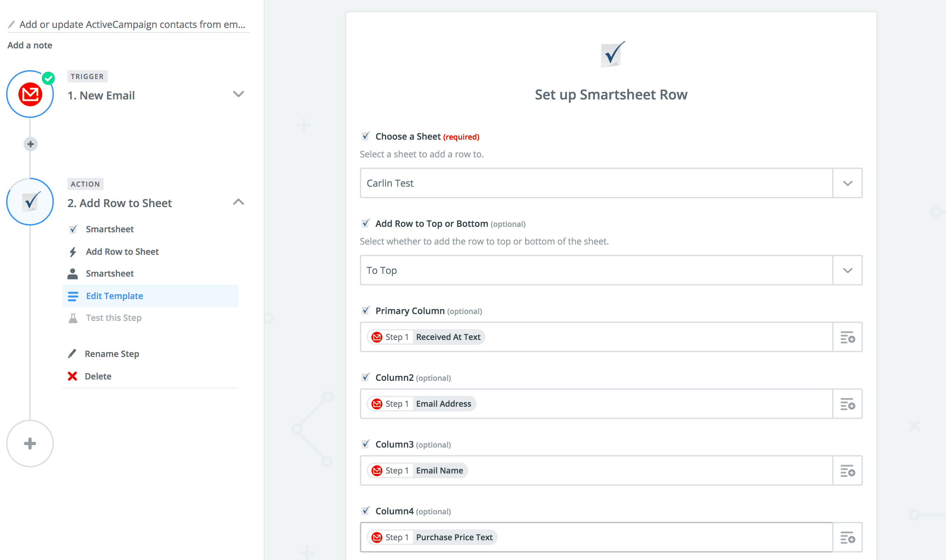
Task: Click inside the Column4 input field
Action: (x=596, y=538)
